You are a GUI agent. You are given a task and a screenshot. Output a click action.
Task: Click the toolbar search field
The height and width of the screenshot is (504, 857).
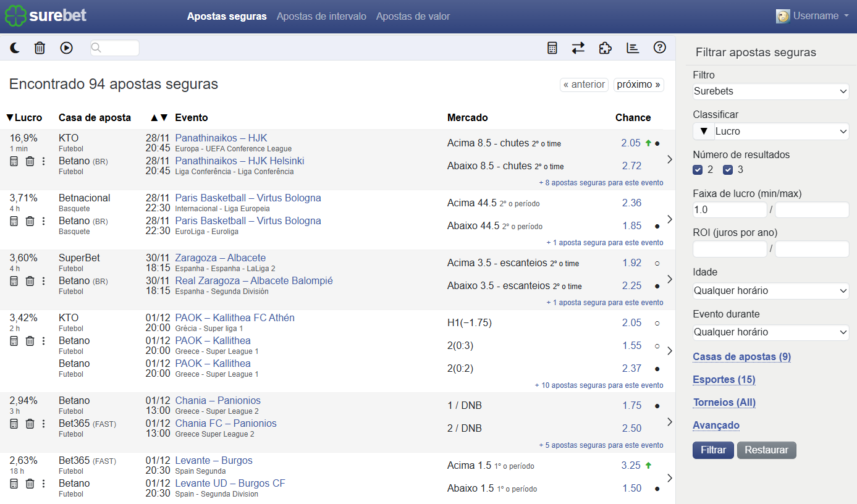coord(115,48)
